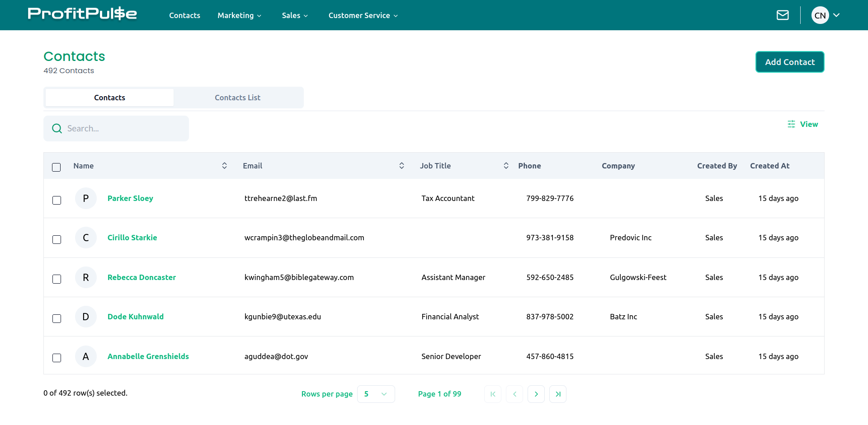
Task: Open the mail inbox icon
Action: 783,15
